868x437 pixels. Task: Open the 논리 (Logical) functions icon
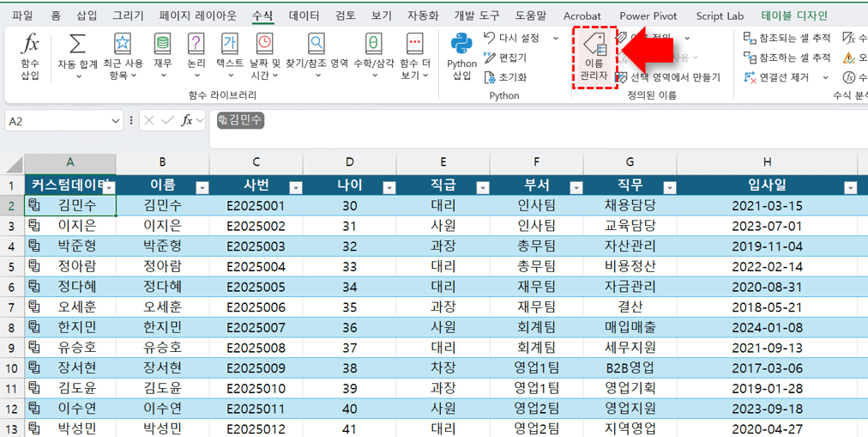196,45
